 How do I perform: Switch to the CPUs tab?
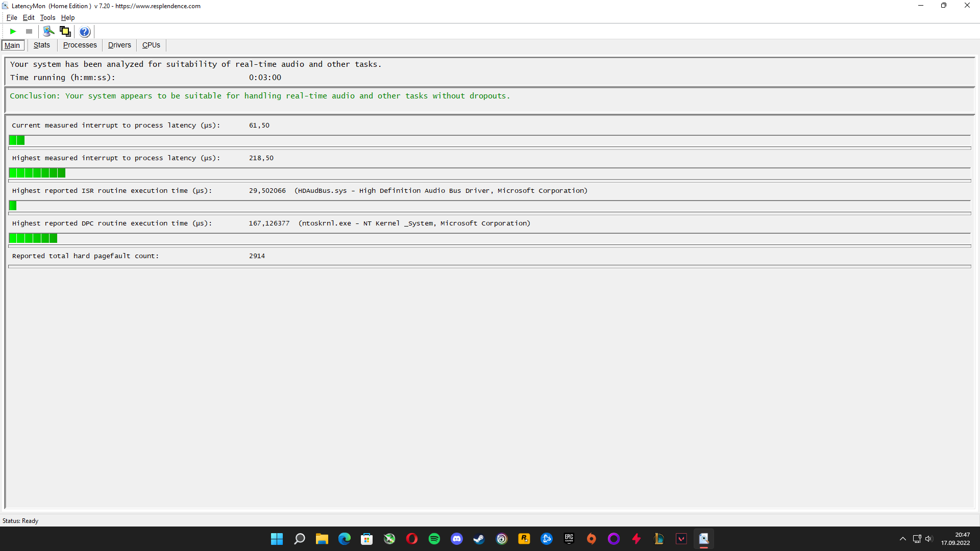pyautogui.click(x=151, y=45)
